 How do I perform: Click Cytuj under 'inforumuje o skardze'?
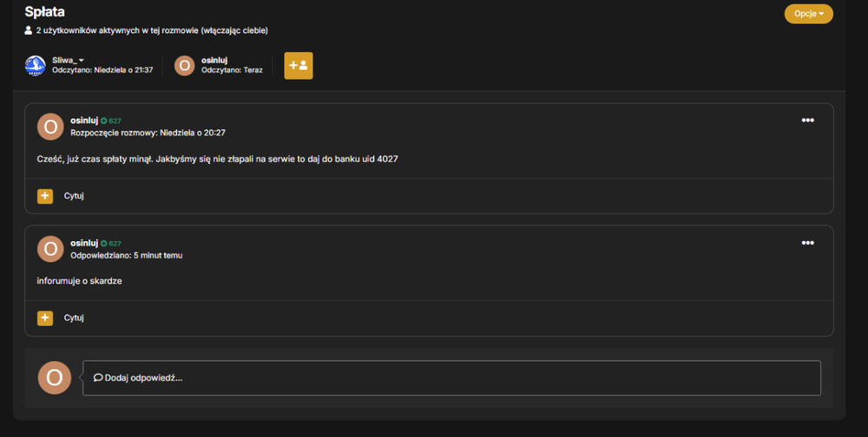74,318
